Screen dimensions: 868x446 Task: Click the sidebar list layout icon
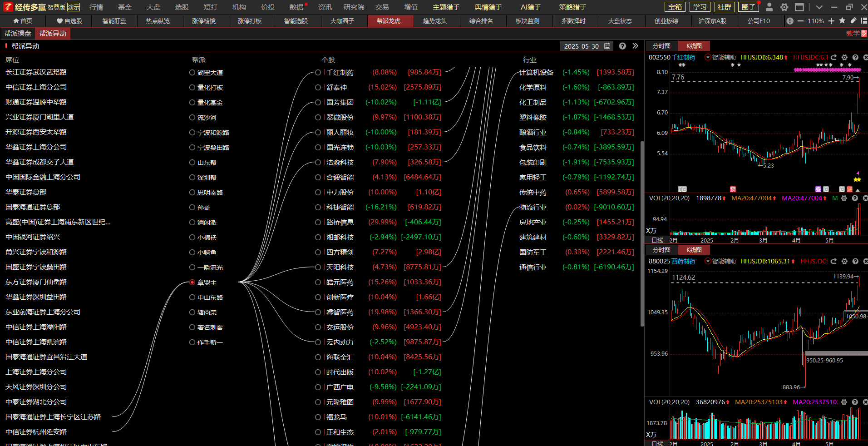point(864,20)
